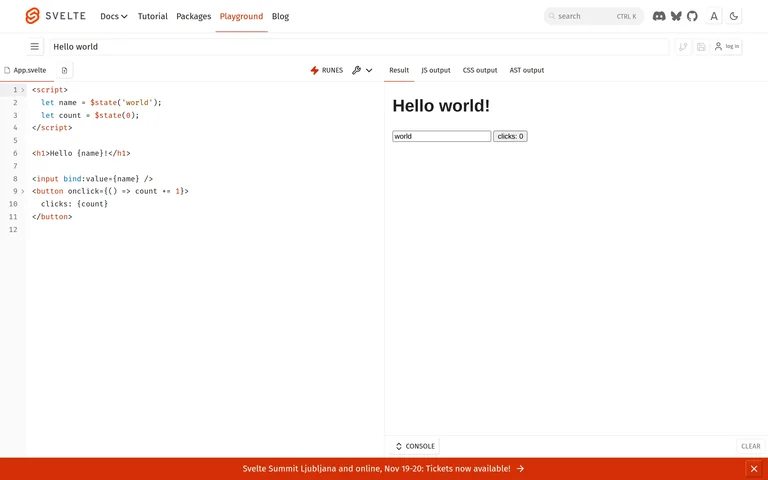The width and height of the screenshot is (768, 480).
Task: Click the new file icon
Action: coord(64,70)
